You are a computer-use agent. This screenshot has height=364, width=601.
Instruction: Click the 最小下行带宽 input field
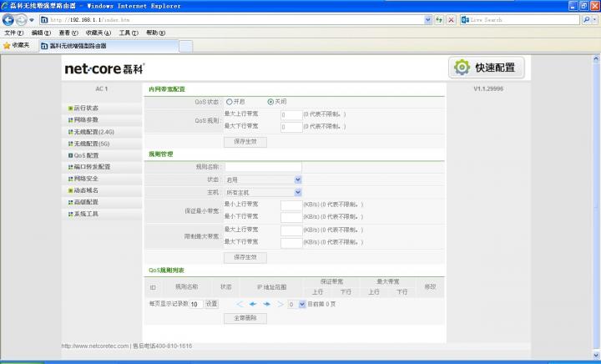point(291,217)
